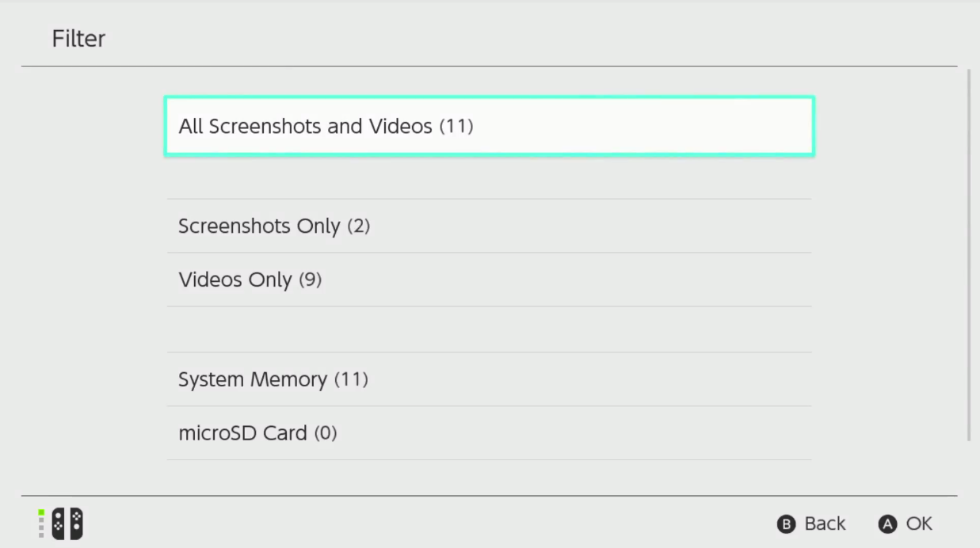Select All Screenshots and Videos filter
The width and height of the screenshot is (980, 548).
489,126
